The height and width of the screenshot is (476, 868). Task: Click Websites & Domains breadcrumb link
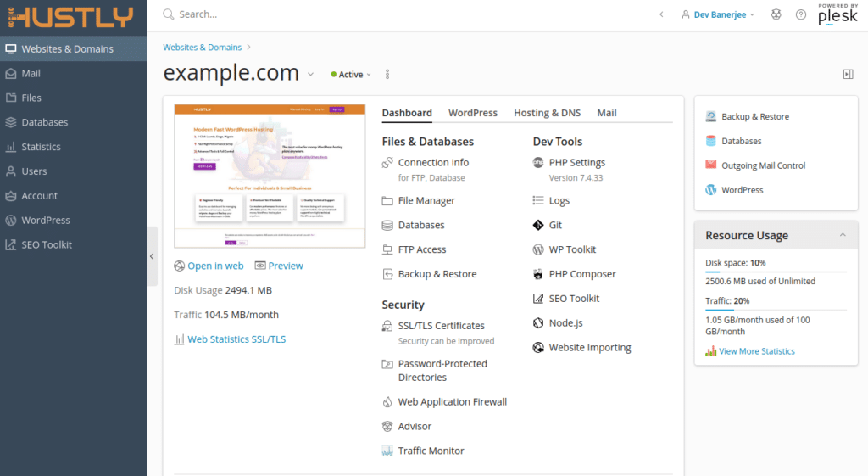[202, 48]
